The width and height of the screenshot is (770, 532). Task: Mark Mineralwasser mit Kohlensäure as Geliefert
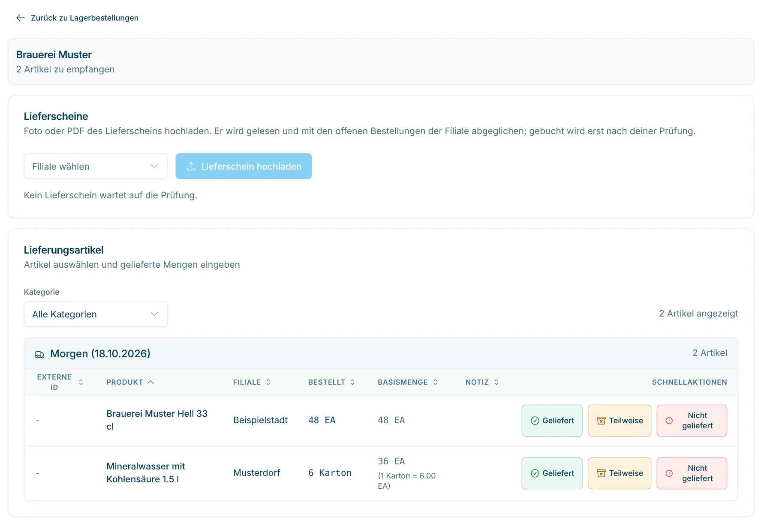(552, 473)
